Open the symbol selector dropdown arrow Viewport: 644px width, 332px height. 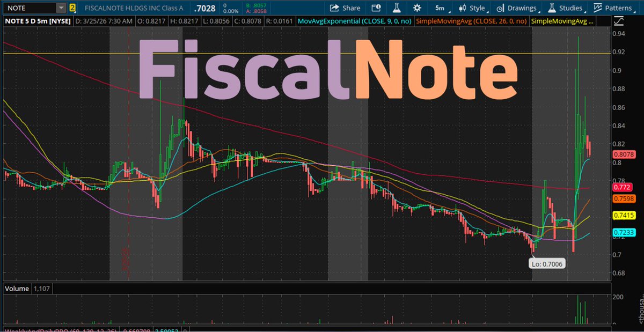click(61, 8)
